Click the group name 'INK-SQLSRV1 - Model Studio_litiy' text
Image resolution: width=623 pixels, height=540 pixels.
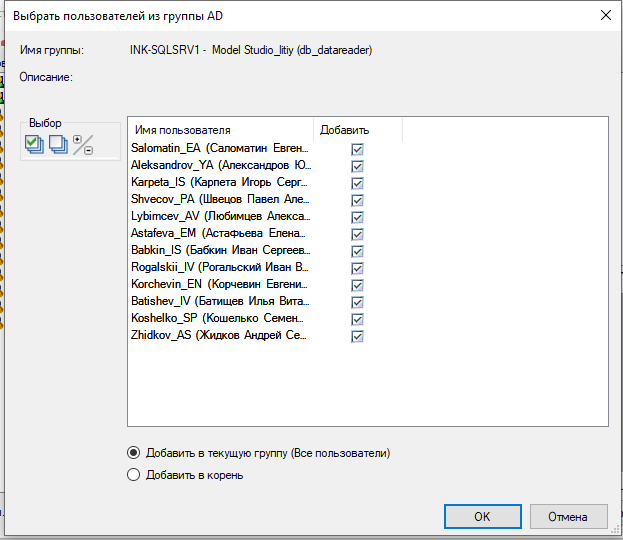tap(212, 50)
